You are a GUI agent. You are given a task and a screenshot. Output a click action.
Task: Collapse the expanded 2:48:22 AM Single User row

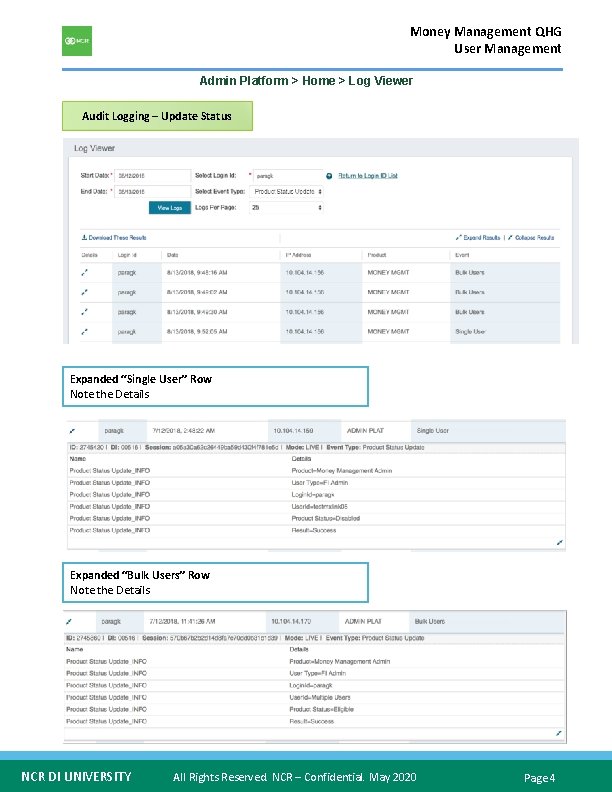coord(72,431)
